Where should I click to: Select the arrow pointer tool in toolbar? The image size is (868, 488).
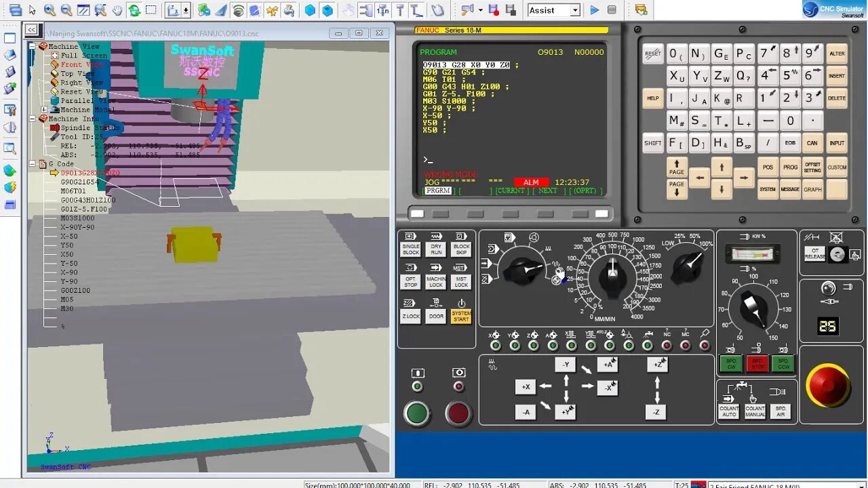[32, 10]
